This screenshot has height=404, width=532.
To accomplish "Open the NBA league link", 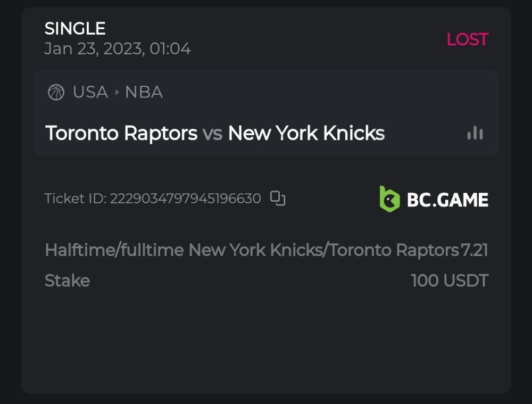I will click(144, 93).
